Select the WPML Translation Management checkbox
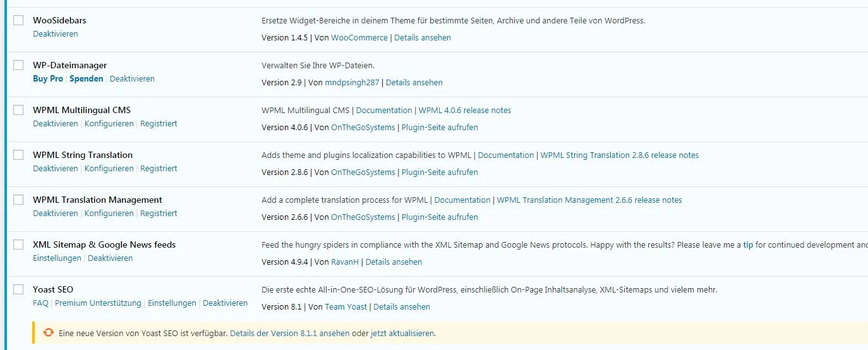 [x=18, y=200]
